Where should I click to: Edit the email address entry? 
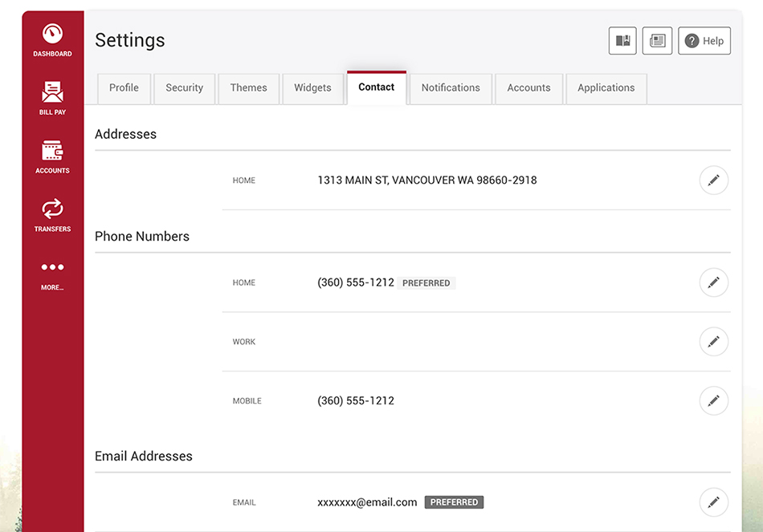pos(713,502)
